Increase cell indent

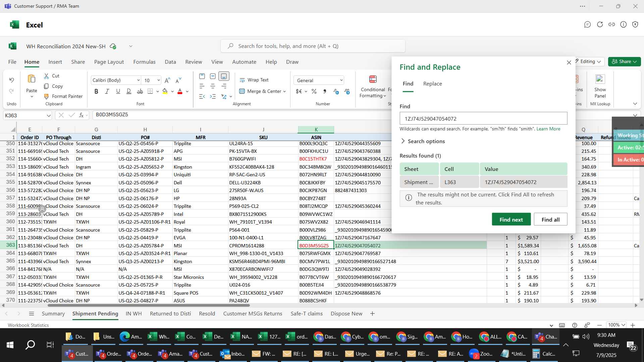point(213,97)
